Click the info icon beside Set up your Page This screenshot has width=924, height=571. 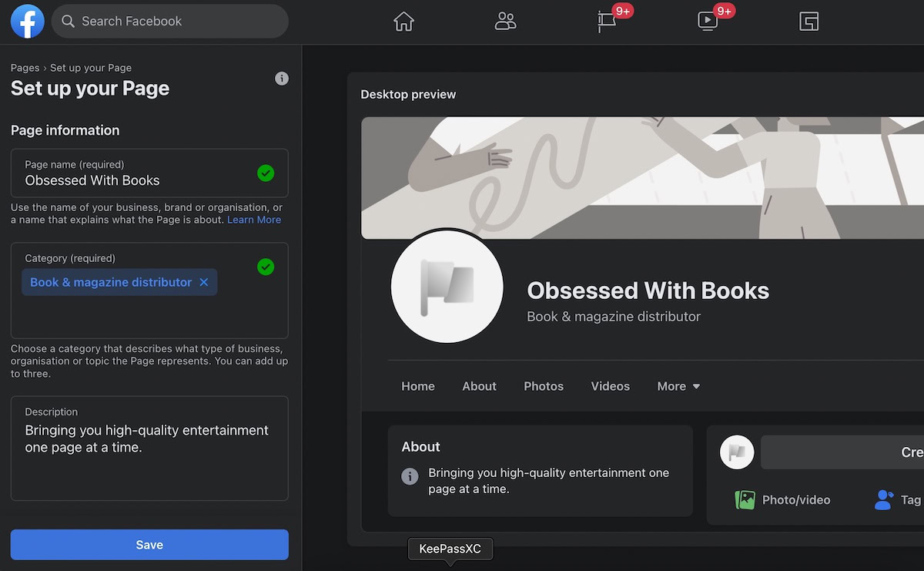point(282,79)
